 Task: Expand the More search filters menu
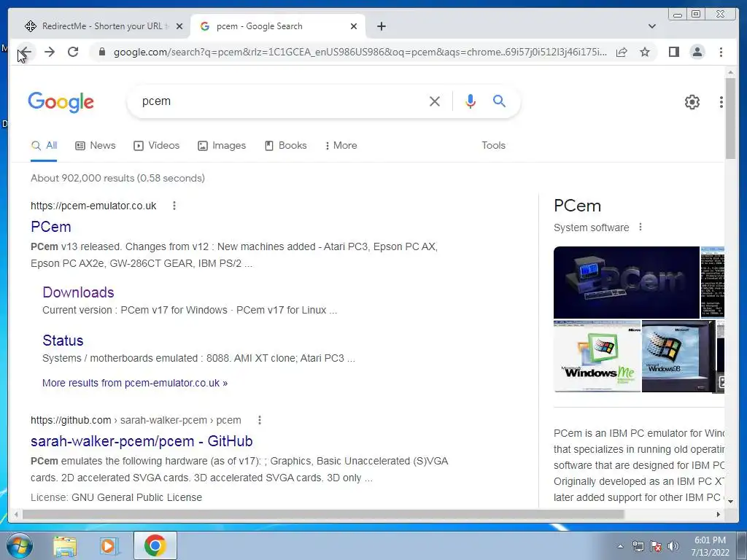pos(341,145)
